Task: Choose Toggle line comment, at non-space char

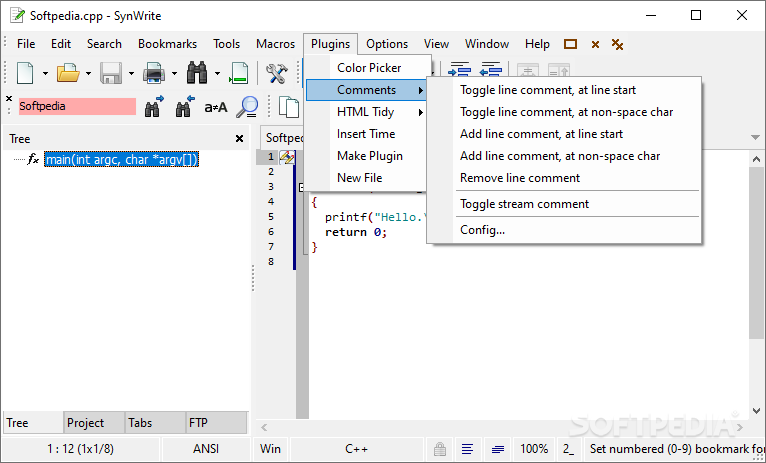Action: (564, 112)
